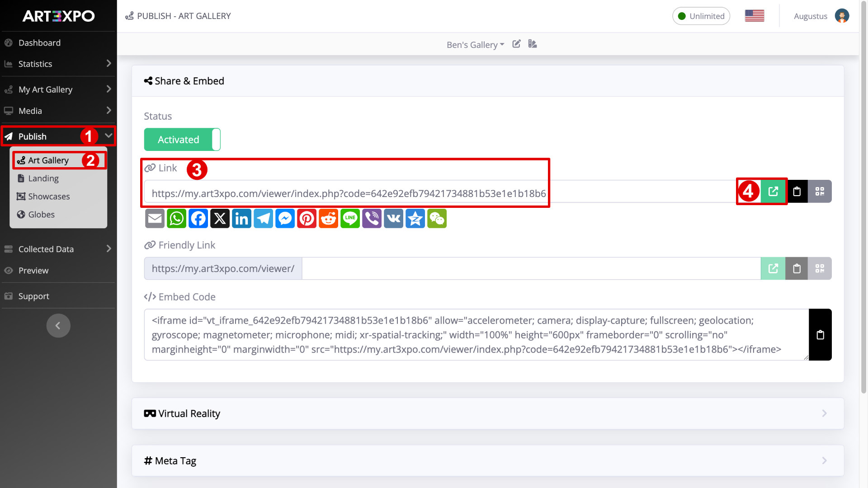Click the Share & Embed section header
Screen dimensions: 868x488
pyautogui.click(x=488, y=81)
